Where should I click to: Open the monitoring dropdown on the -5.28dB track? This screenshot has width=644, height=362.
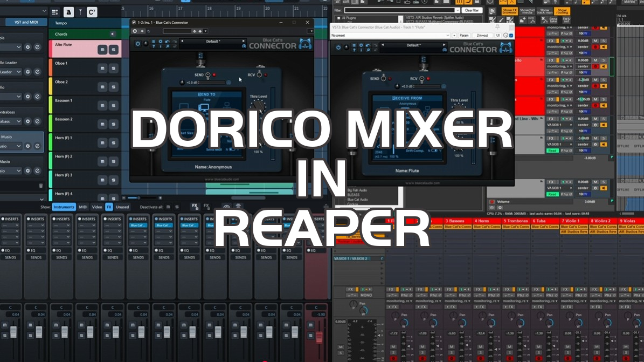point(559,86)
